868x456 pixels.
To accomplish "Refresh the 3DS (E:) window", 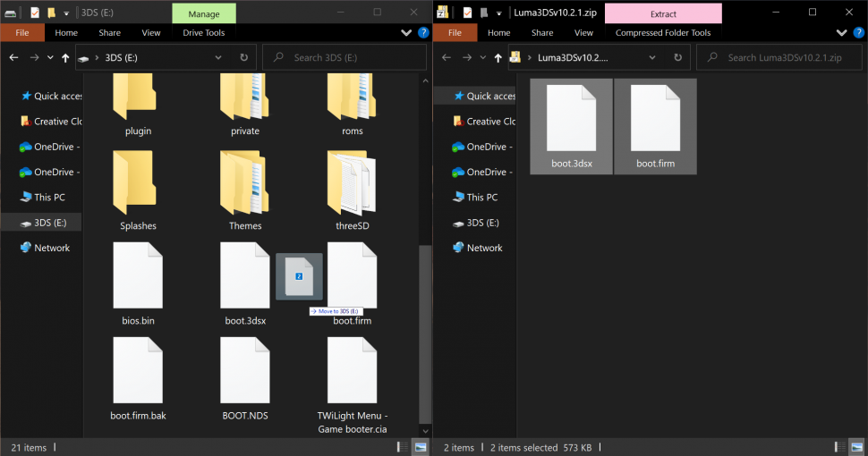I will pos(243,57).
